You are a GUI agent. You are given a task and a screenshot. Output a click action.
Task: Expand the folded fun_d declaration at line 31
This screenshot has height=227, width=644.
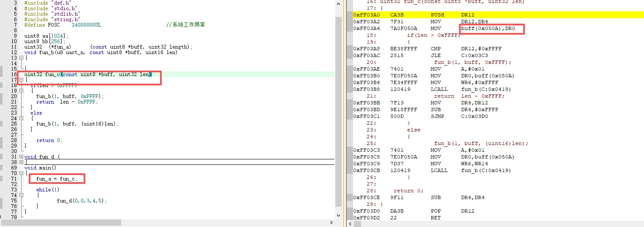click(21, 157)
